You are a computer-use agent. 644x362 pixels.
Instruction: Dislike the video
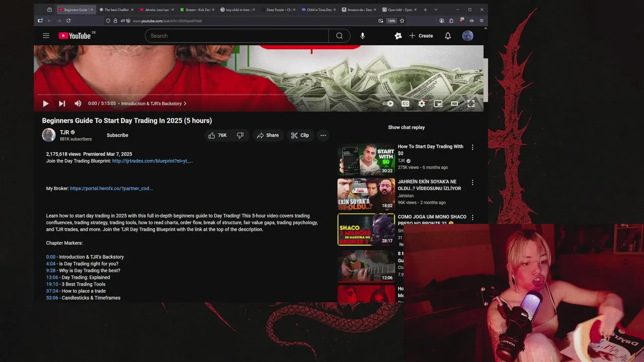(240, 135)
